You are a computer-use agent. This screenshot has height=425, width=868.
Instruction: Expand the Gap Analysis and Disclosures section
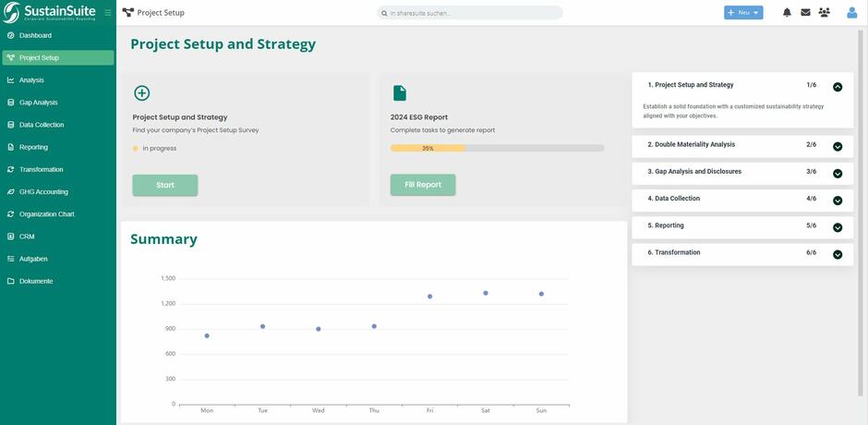tap(838, 173)
